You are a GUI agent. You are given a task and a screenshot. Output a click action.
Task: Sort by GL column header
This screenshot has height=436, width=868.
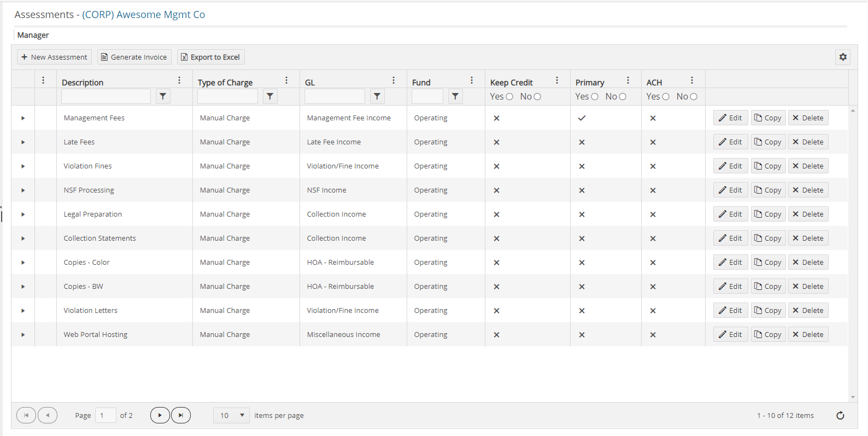(310, 83)
